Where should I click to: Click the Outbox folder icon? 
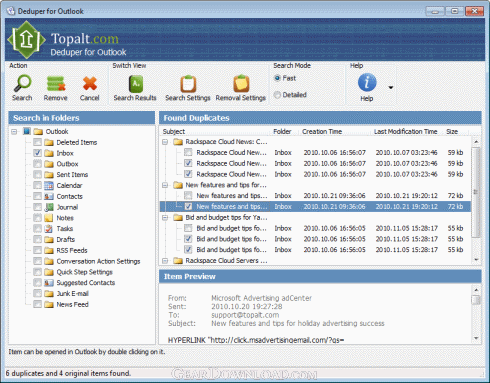tap(49, 164)
